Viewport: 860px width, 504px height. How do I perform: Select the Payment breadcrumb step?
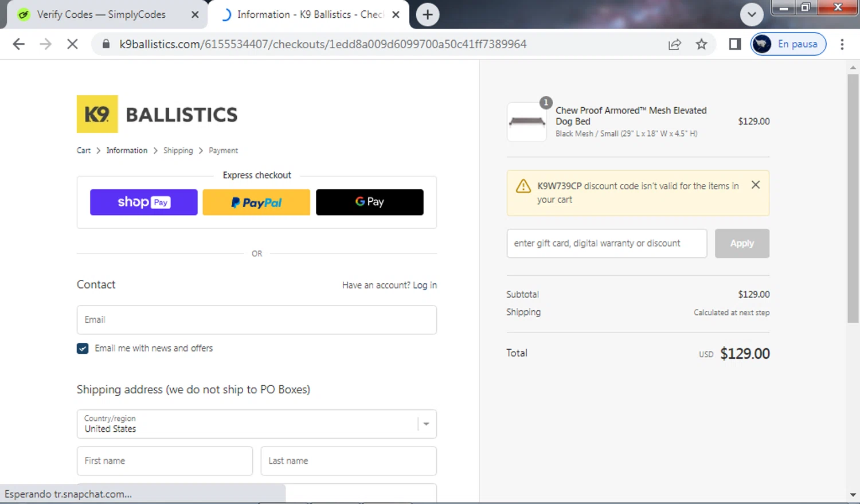(223, 150)
